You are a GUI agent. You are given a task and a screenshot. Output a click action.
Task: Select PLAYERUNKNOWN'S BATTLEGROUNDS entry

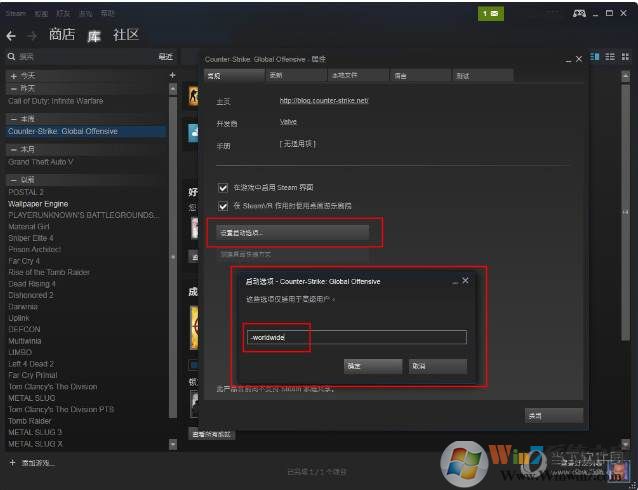84,215
